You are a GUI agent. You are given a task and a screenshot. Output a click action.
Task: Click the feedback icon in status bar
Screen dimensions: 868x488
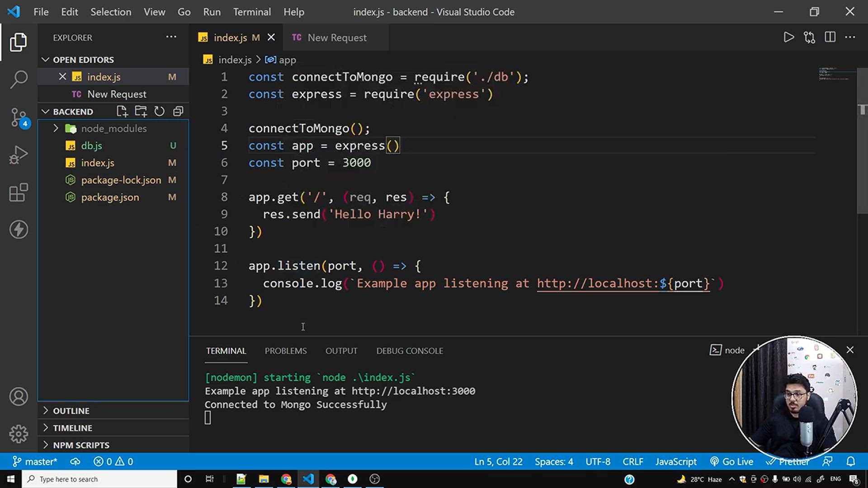[x=827, y=461]
